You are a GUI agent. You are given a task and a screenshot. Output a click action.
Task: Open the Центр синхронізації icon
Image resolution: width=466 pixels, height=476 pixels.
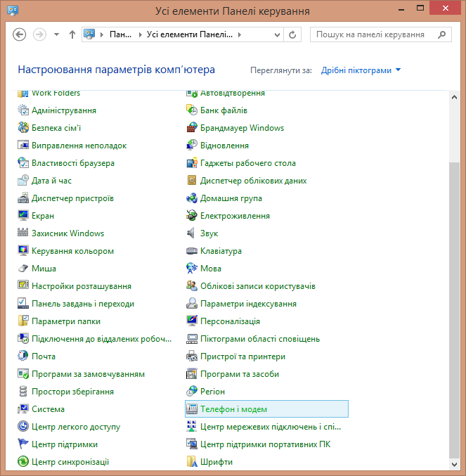pyautogui.click(x=23, y=462)
